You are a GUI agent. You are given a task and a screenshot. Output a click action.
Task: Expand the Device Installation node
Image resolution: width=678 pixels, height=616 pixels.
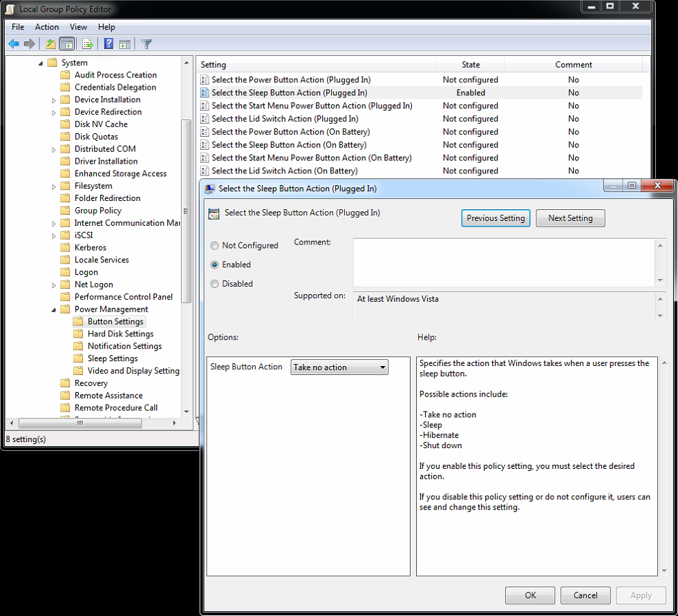tap(54, 100)
